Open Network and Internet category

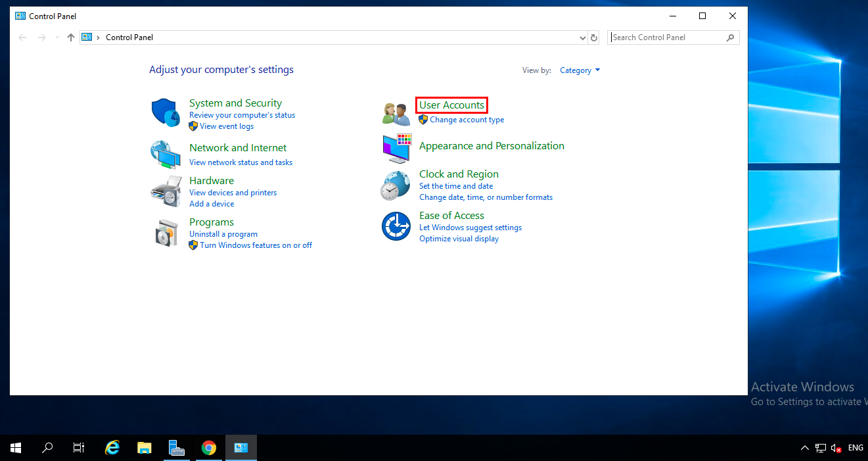tap(238, 148)
